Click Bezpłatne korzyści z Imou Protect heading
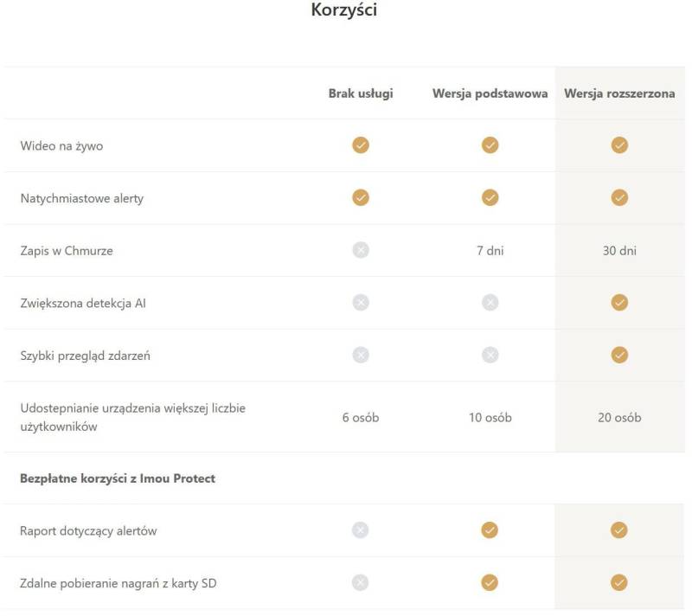 (118, 478)
